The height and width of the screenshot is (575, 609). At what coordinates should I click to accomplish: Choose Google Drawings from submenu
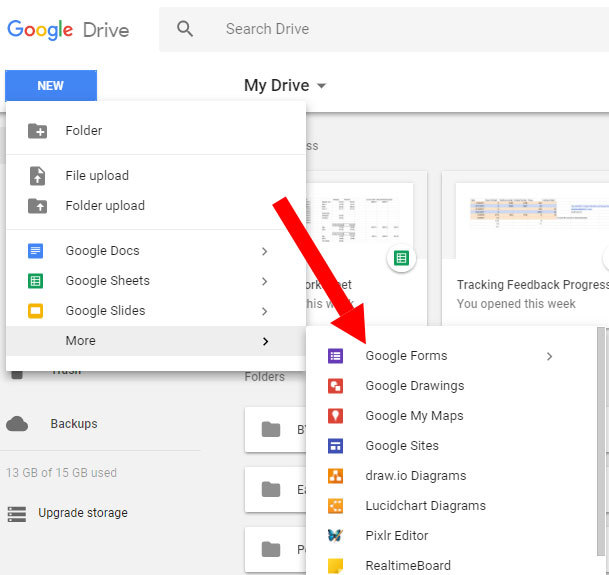(x=451, y=386)
